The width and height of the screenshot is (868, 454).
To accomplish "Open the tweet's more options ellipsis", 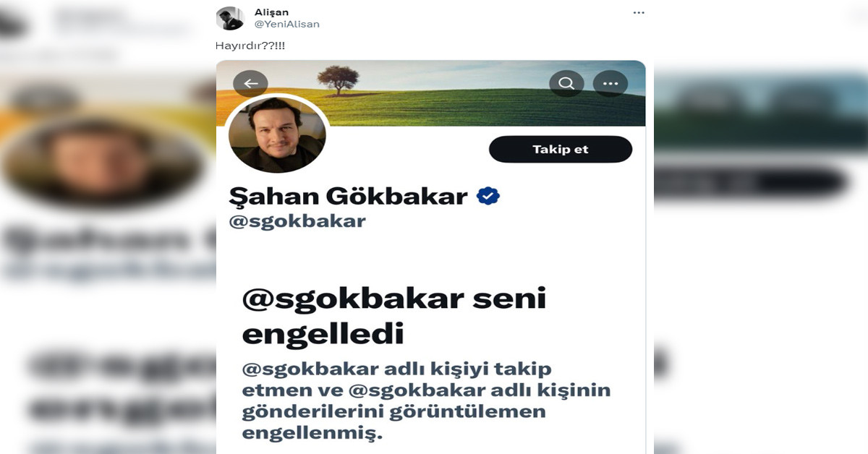I will 638,13.
